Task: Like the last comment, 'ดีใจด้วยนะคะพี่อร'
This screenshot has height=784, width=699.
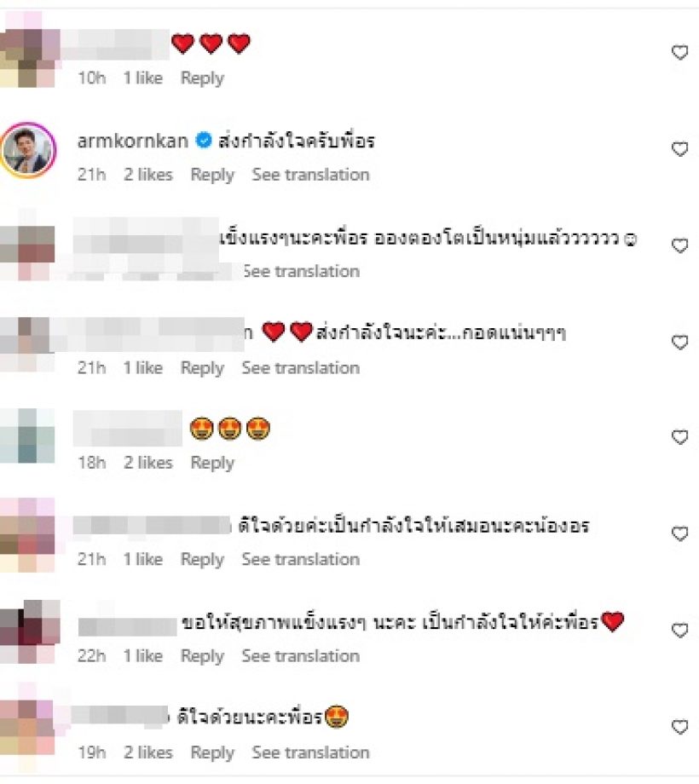Action: coord(679,727)
